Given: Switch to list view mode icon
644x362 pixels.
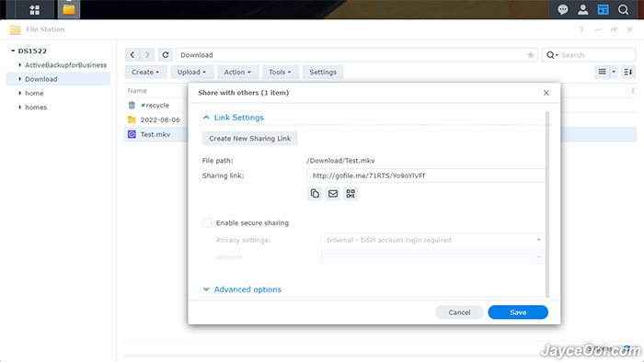Looking at the screenshot, I should click(602, 72).
